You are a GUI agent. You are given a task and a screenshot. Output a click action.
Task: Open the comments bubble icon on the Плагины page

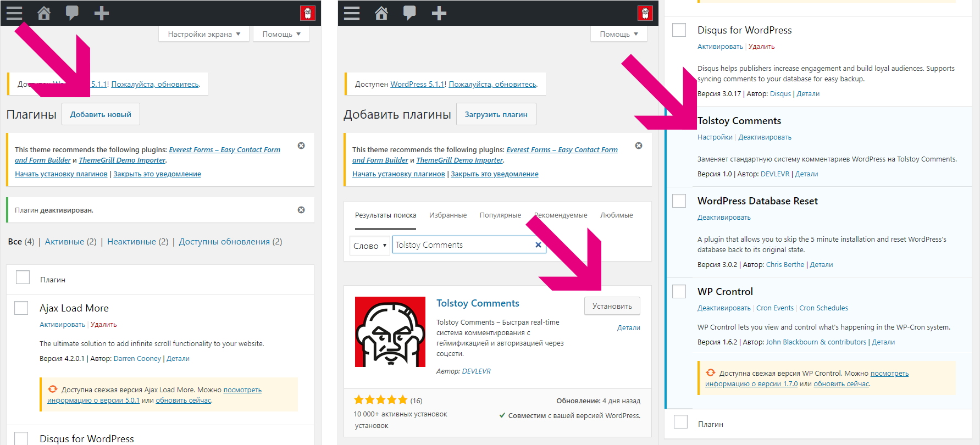tap(72, 13)
